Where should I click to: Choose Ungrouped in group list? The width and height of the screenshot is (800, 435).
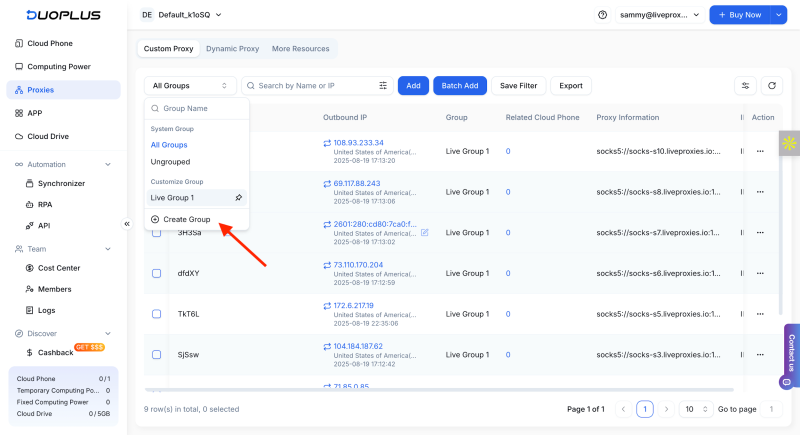click(170, 162)
